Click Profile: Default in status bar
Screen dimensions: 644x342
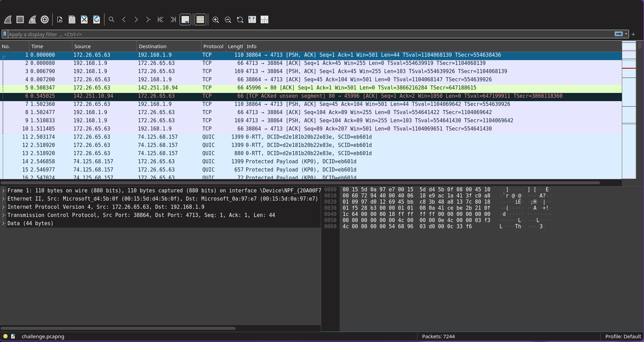[x=623, y=337]
